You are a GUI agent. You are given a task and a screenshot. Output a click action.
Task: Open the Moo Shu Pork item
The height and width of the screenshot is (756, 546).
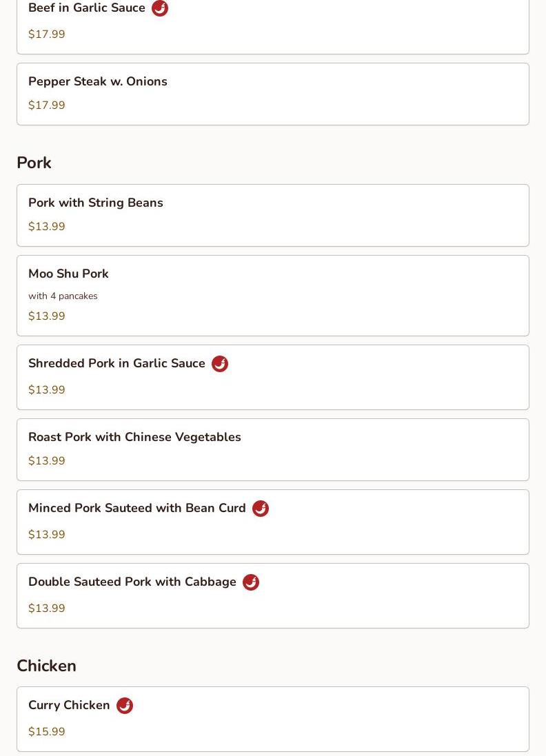coord(68,274)
